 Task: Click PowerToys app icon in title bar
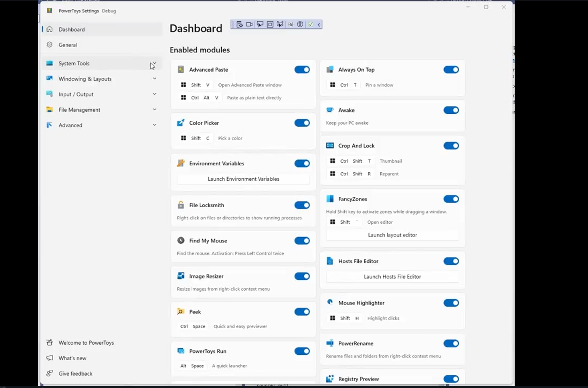50,11
